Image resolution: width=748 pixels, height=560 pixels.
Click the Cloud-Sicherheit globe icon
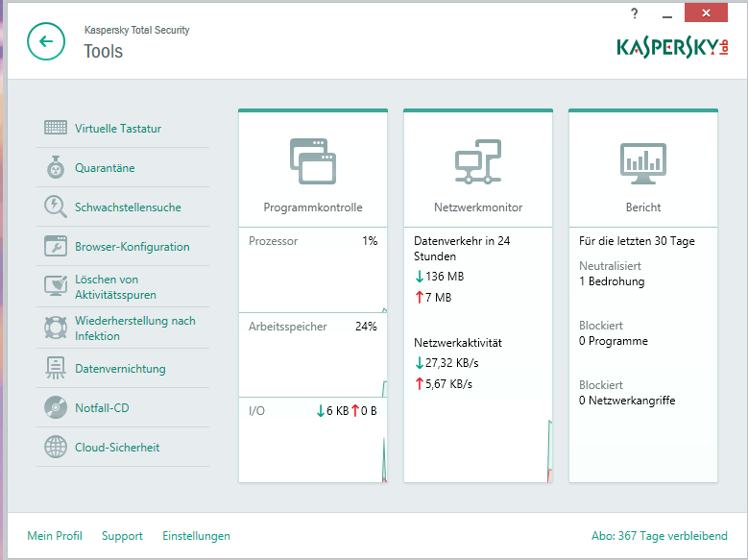[56, 448]
